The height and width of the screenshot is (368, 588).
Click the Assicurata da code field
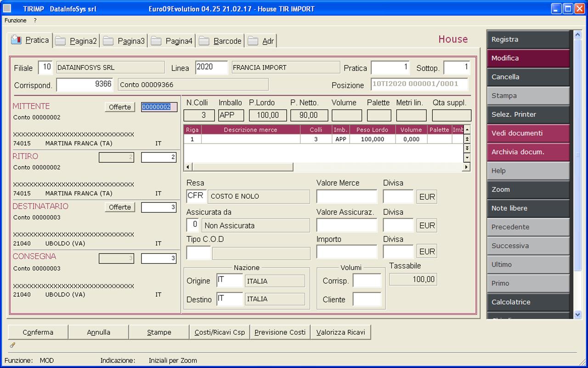[x=193, y=225]
